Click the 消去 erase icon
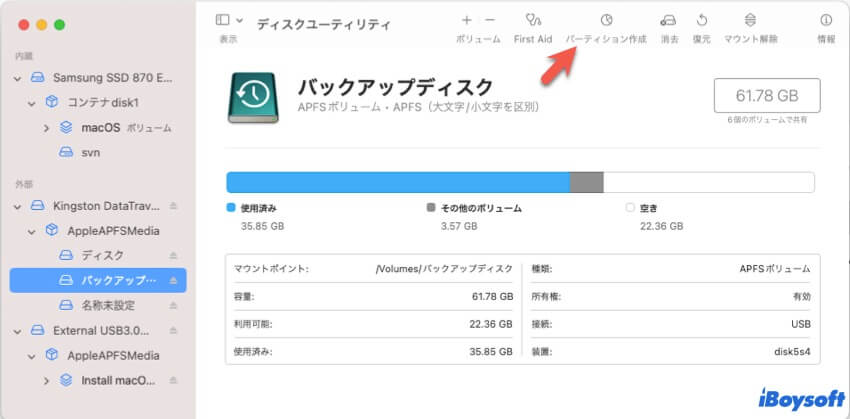The height and width of the screenshot is (419, 850). pyautogui.click(x=669, y=20)
